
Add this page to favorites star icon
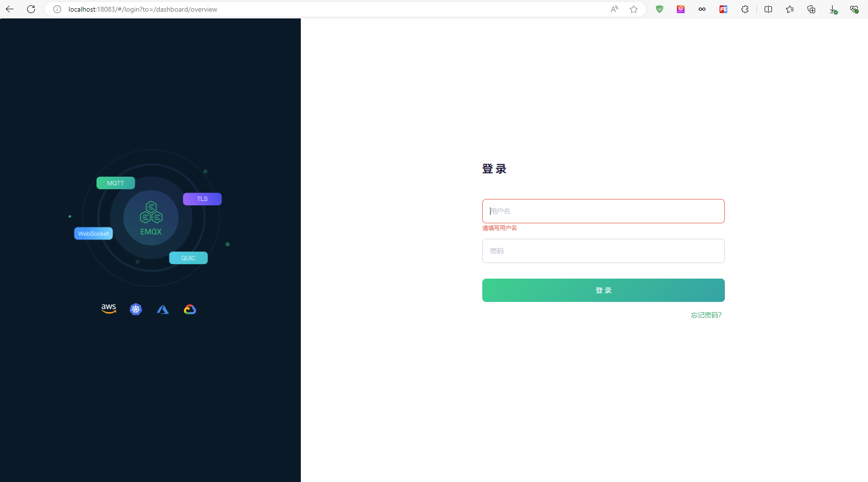(x=634, y=9)
